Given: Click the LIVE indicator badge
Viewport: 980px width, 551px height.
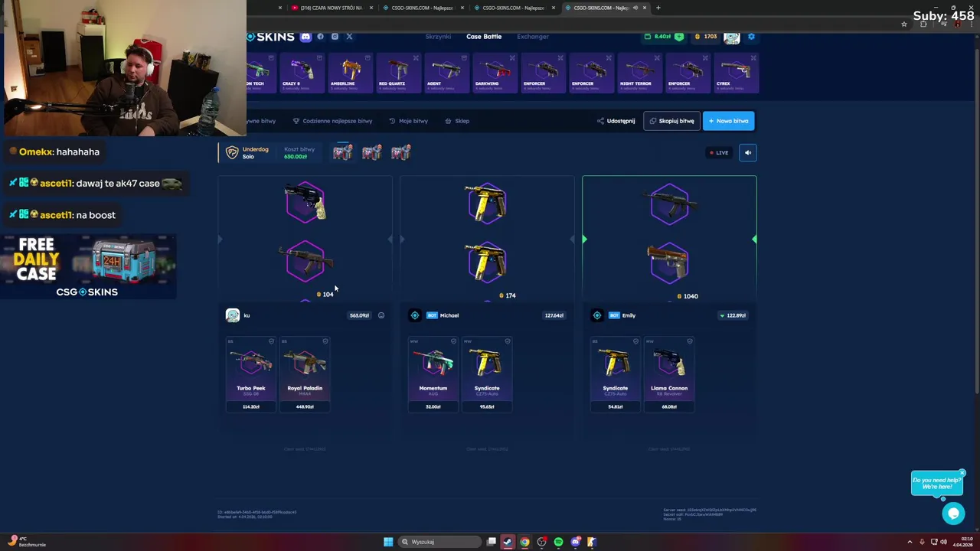Looking at the screenshot, I should [x=719, y=152].
